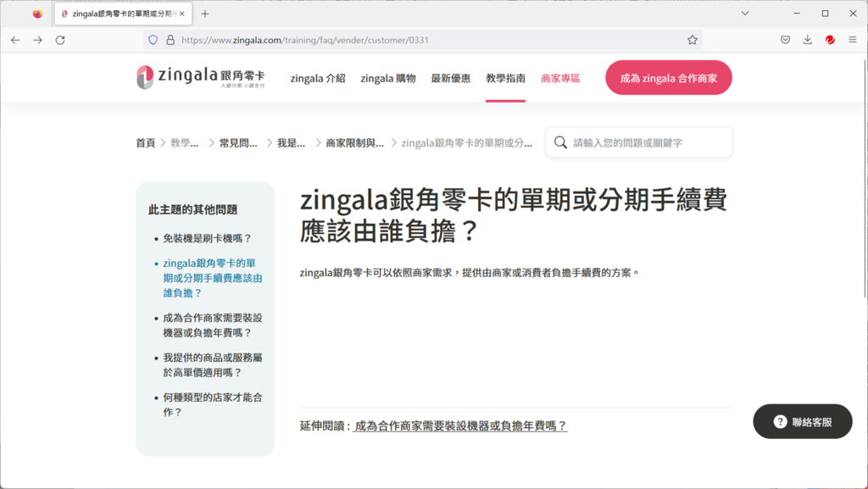Open tracking protection shield info
Screen dimensions: 868x489
(x=153, y=40)
